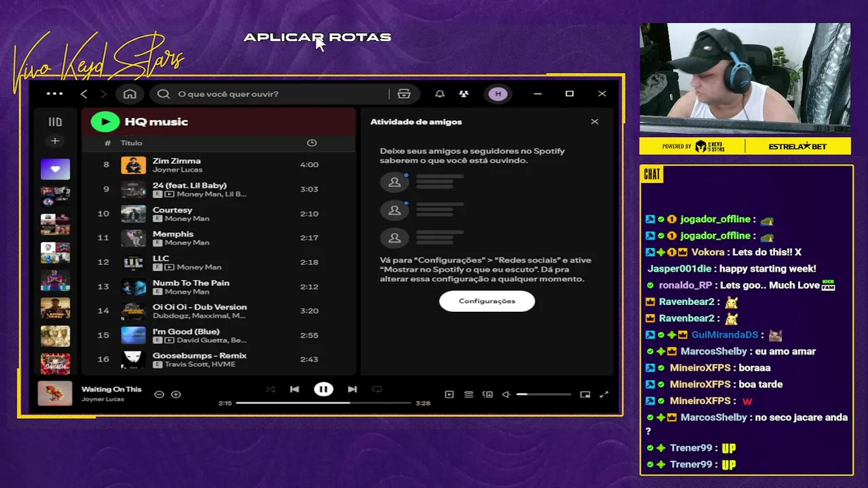This screenshot has width=868, height=488.
Task: Click MarcosShelby 'eu amo amar' chat message
Action: click(x=732, y=351)
